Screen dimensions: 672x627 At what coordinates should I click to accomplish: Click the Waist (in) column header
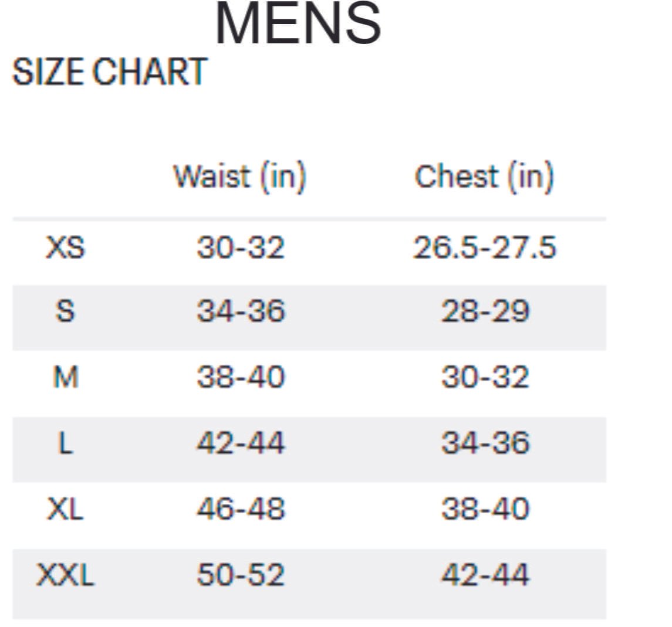coord(239,176)
